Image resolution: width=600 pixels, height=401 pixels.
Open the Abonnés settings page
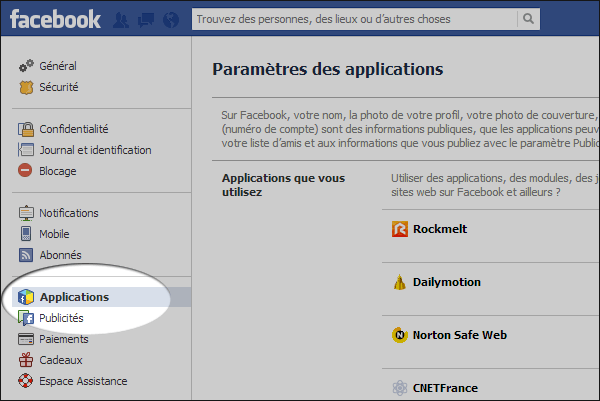tap(60, 255)
